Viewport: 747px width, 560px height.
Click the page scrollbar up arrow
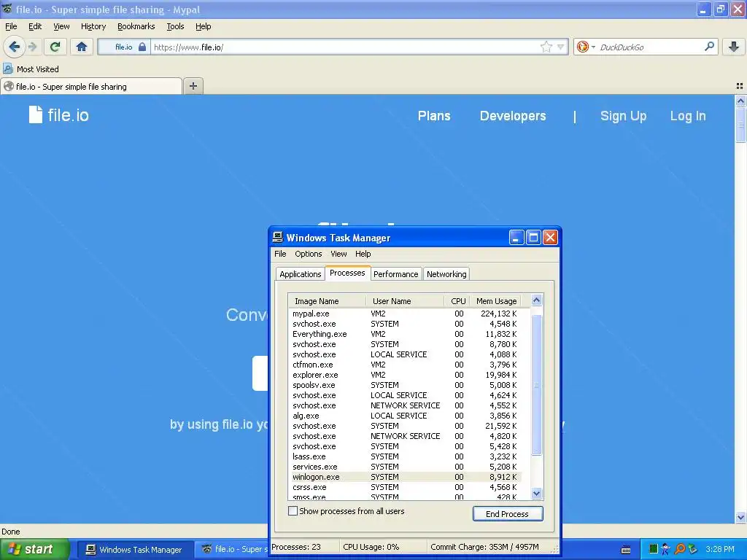coord(740,101)
